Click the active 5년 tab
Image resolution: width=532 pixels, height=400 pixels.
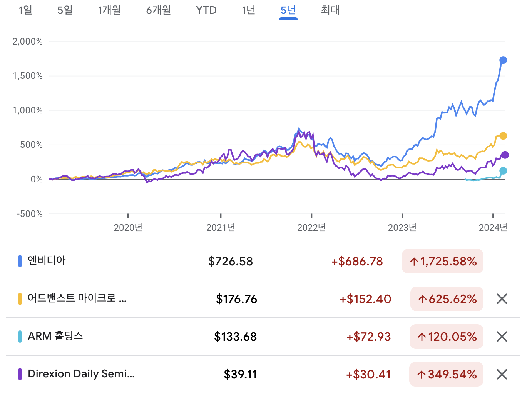point(288,10)
